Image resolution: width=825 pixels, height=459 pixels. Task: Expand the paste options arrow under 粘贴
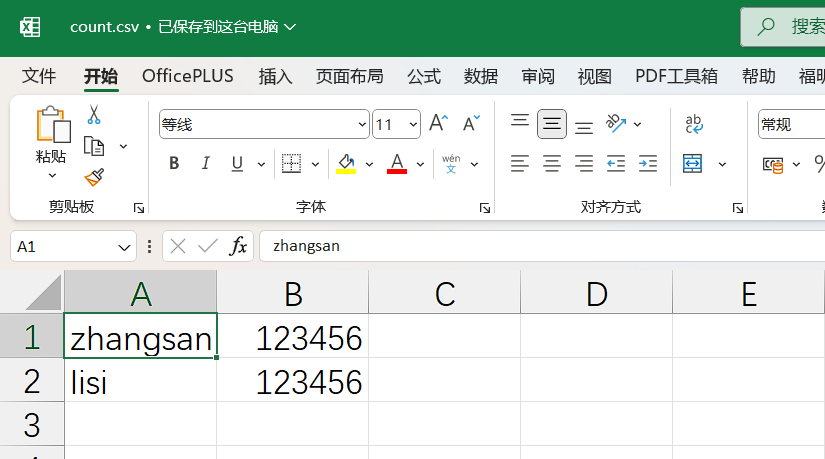pyautogui.click(x=52, y=175)
